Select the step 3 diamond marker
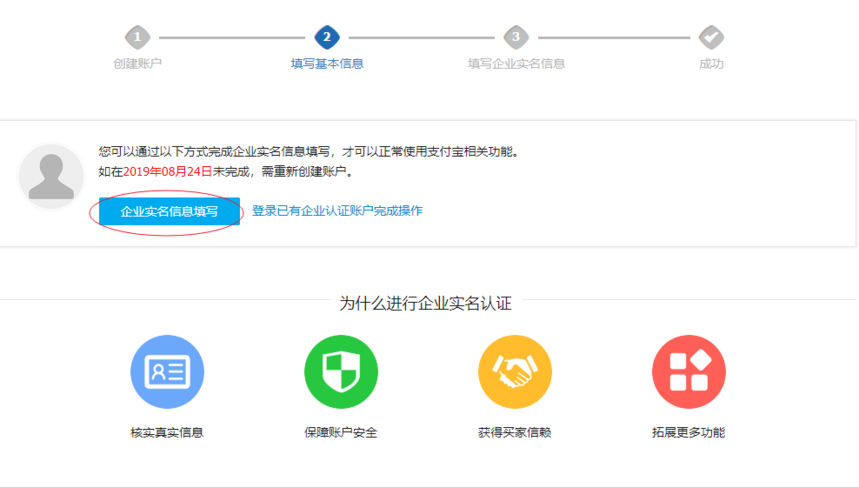This screenshot has height=488, width=859. 515,38
